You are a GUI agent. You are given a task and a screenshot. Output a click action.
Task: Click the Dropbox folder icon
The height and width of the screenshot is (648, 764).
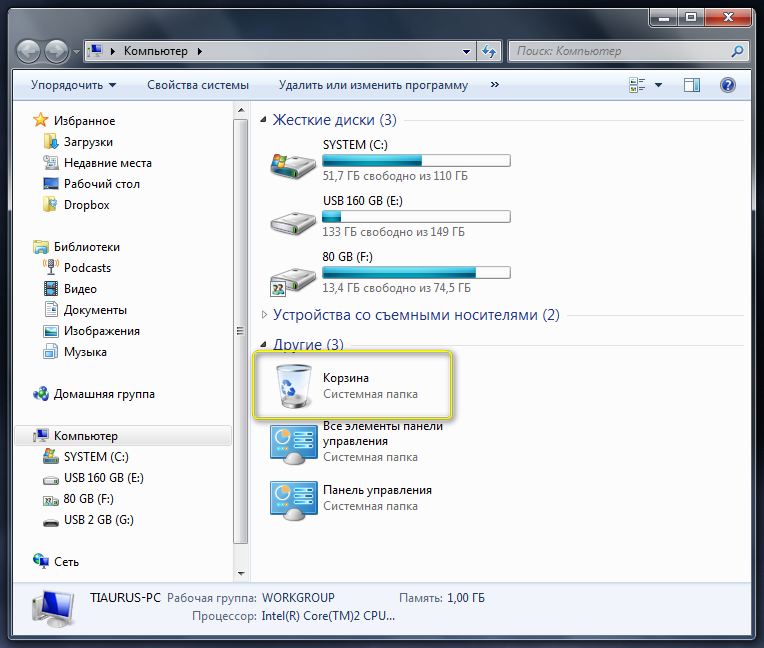(51, 205)
